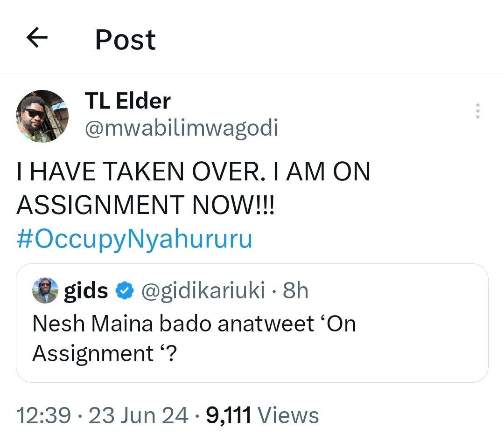Viewport: 504px width, 441px height.
Task: Open TL Elder's profile picture
Action: tap(42, 116)
